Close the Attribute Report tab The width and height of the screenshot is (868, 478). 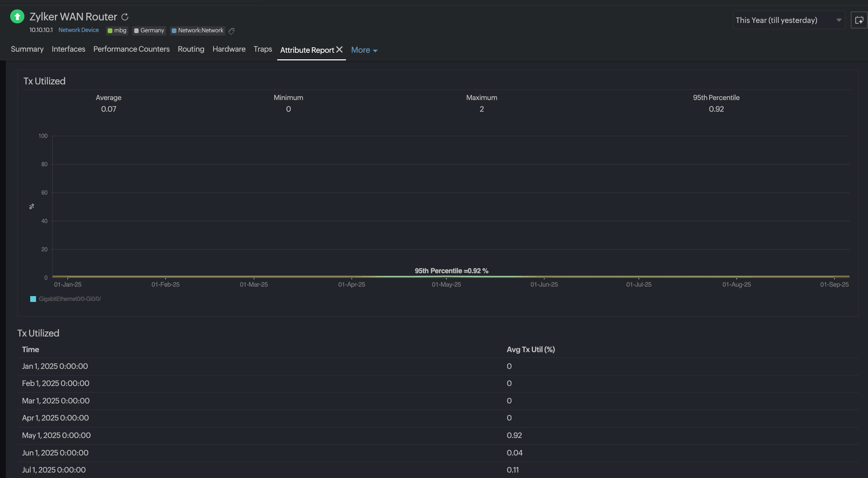[339, 49]
